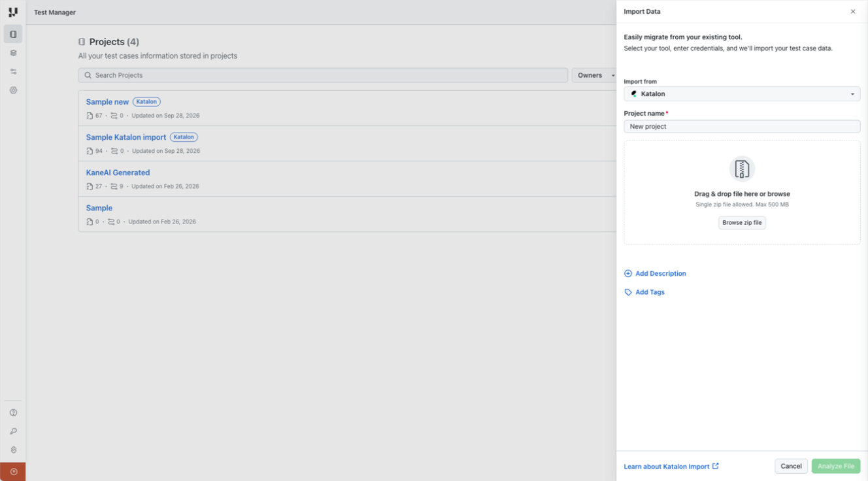Click the stacked layers sidebar icon

coord(13,53)
